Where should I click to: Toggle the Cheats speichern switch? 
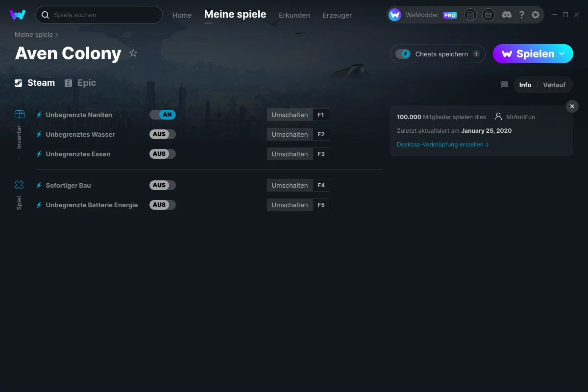[x=403, y=54]
